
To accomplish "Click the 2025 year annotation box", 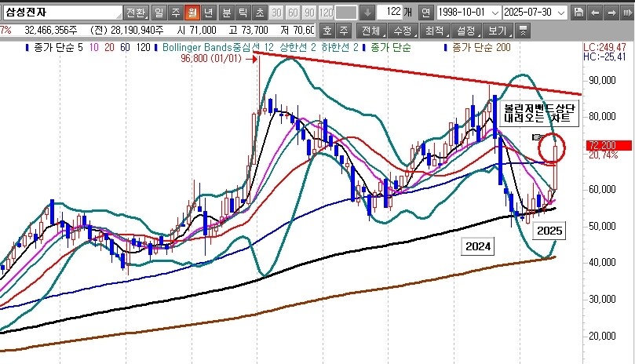I will pyautogui.click(x=549, y=231).
